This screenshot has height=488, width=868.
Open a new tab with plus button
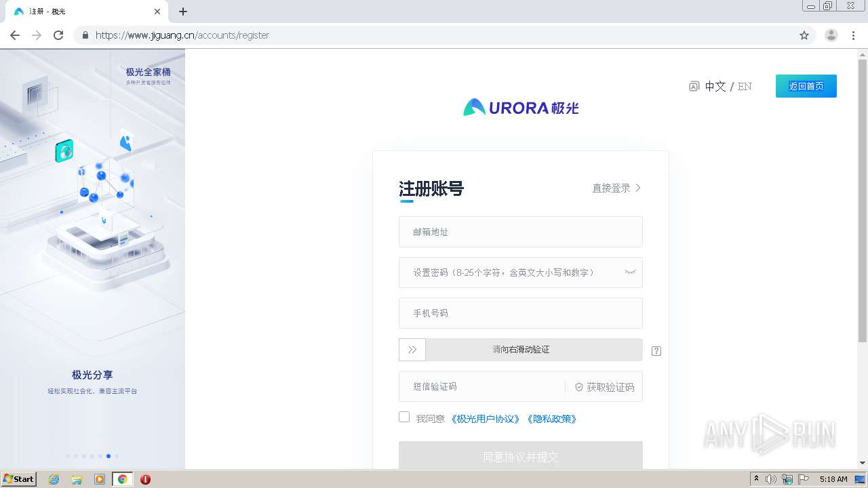coord(183,12)
